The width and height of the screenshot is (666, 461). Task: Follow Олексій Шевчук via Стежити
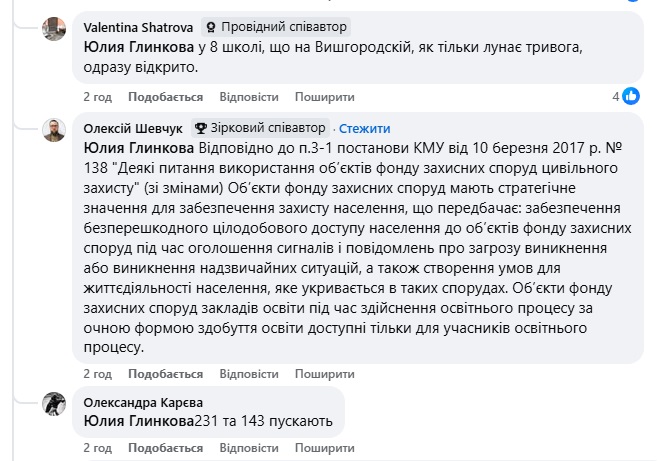[365, 129]
